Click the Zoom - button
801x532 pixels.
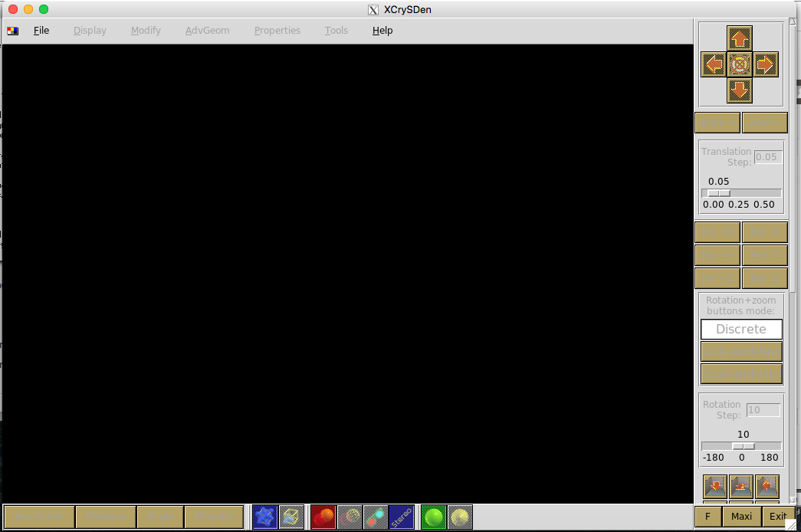click(765, 123)
